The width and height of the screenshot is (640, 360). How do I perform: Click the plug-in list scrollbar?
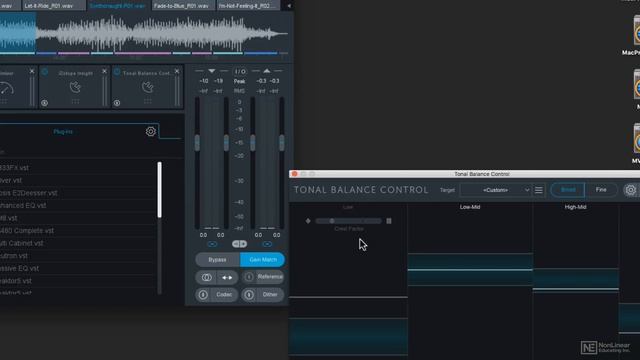click(159, 190)
